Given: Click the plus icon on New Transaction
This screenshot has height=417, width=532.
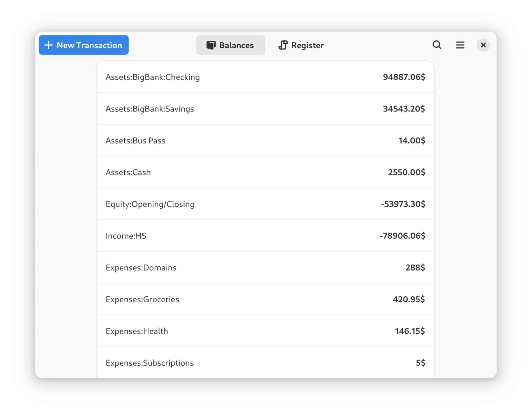Looking at the screenshot, I should 48,45.
